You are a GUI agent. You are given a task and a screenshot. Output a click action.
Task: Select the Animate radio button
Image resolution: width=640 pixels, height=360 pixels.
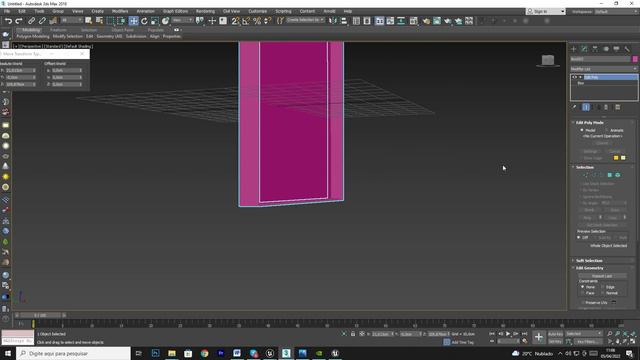pyautogui.click(x=607, y=130)
